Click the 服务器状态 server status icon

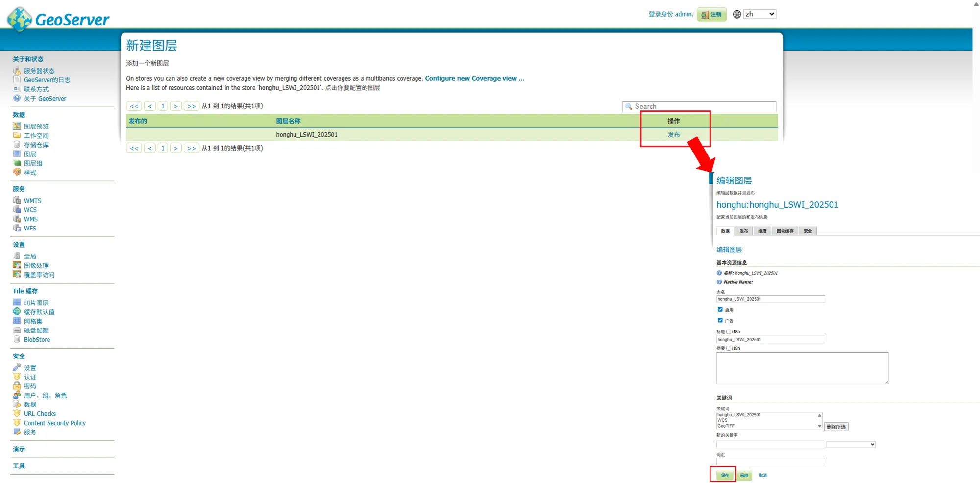(x=17, y=71)
